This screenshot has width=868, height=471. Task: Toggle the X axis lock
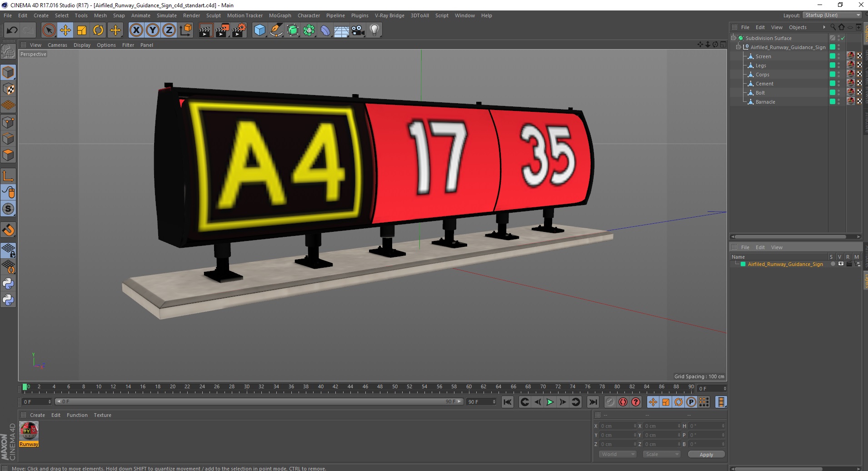click(x=136, y=30)
